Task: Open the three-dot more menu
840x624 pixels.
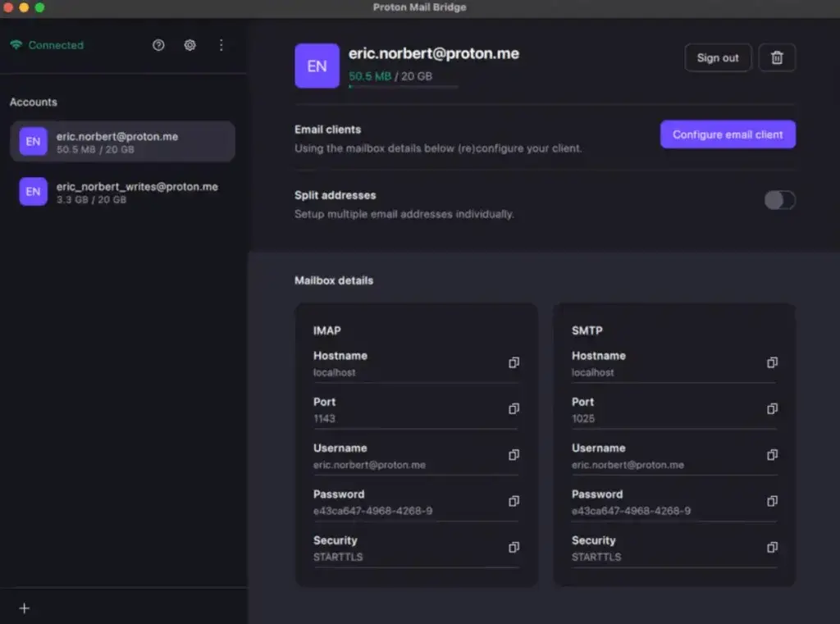Action: point(221,45)
